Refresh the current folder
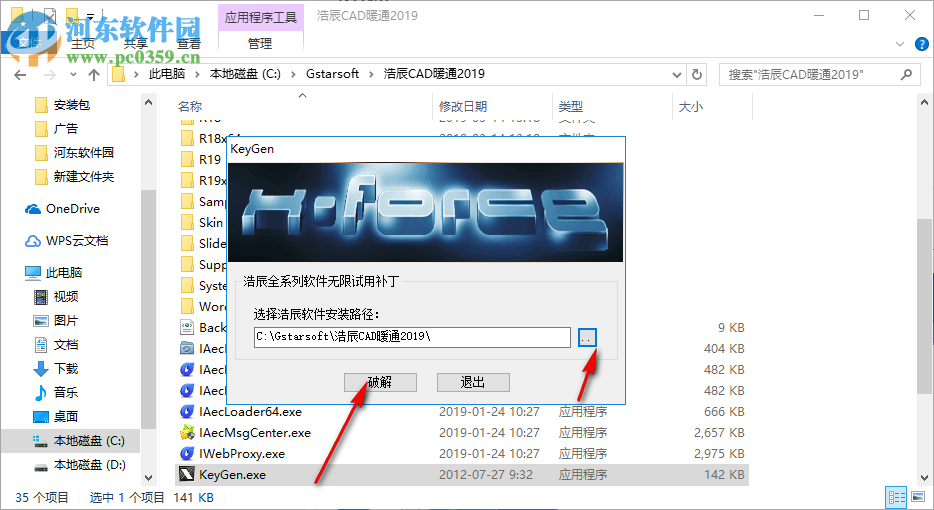This screenshot has height=510, width=934. point(696,74)
